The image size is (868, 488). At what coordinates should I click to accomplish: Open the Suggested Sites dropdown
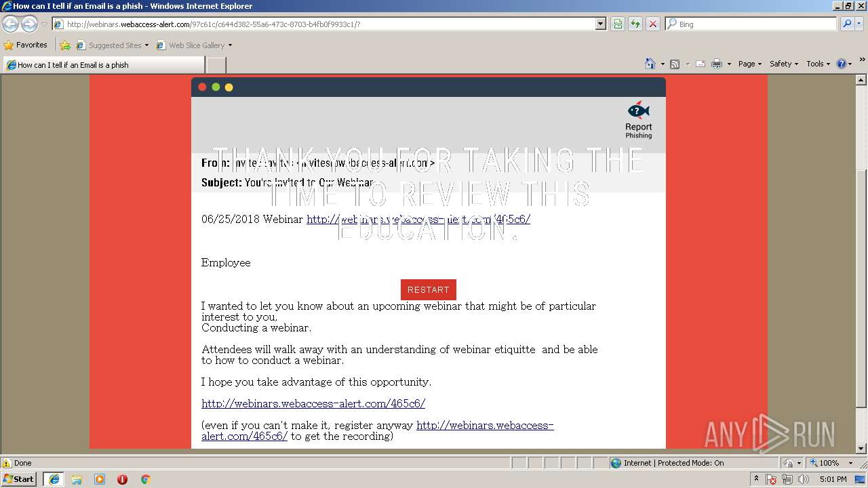[x=113, y=45]
